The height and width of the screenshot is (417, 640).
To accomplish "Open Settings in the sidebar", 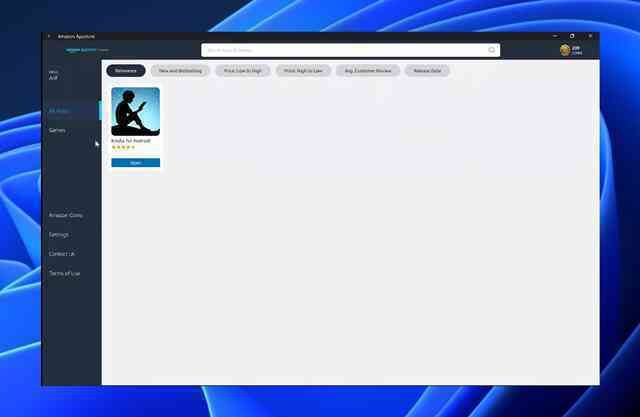I will [59, 235].
